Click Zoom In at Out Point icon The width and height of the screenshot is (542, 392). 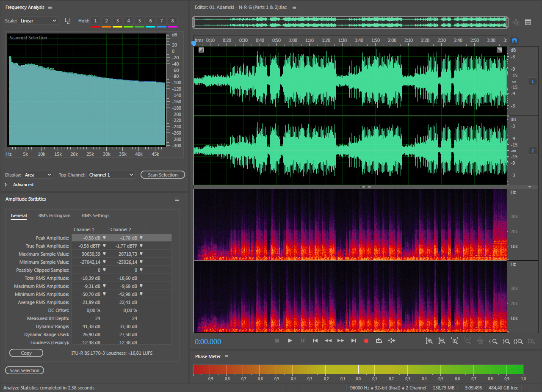506,341
